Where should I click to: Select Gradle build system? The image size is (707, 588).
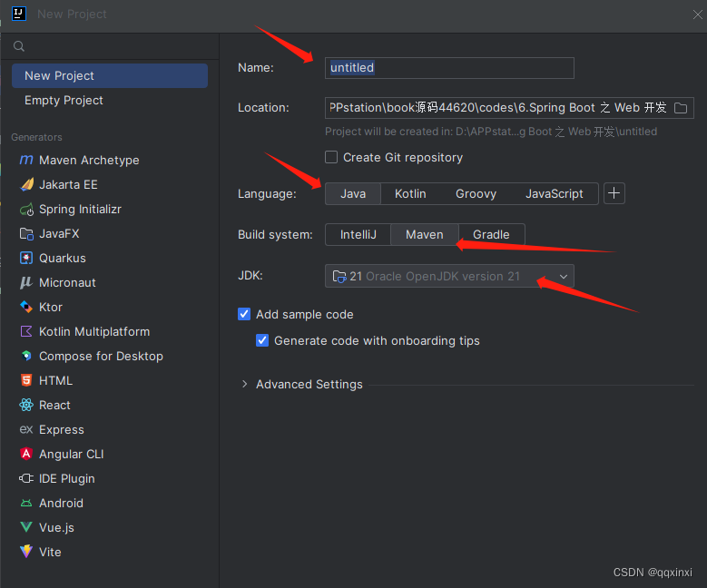point(491,235)
